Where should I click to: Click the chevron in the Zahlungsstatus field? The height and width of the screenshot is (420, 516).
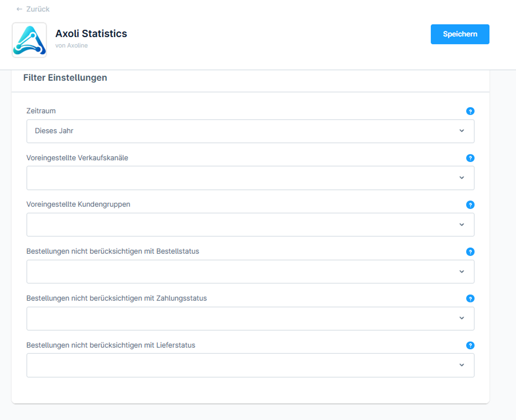[x=462, y=318]
